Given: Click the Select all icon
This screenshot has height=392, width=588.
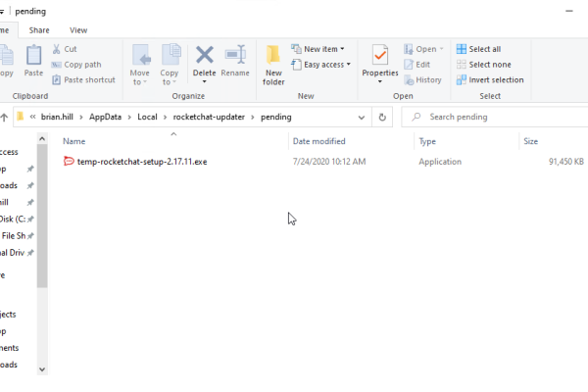Looking at the screenshot, I should pos(461,49).
